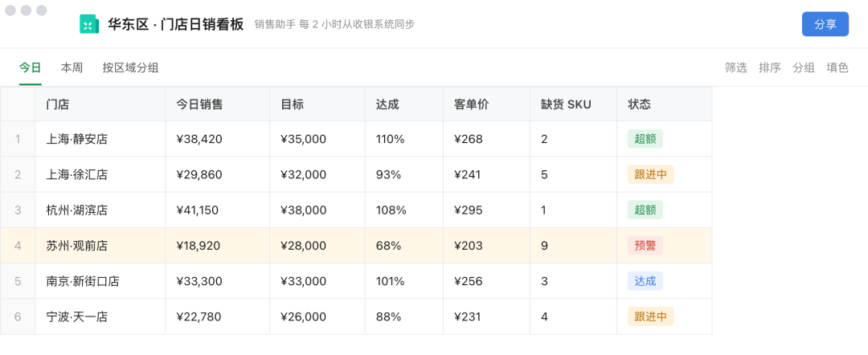Click 超额 status tag for 上海·静安店
Image resolution: width=868 pixels, height=355 pixels.
pyautogui.click(x=645, y=139)
